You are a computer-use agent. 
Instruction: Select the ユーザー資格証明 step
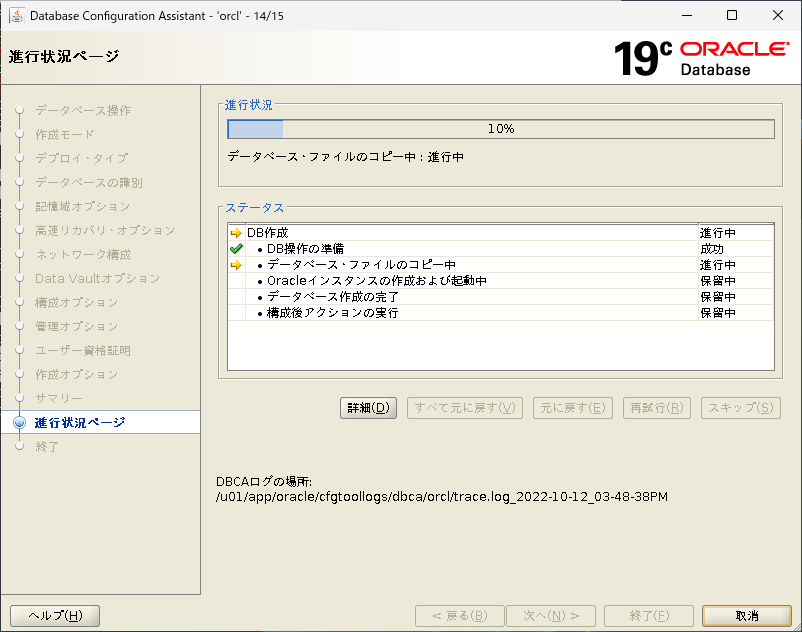tap(83, 350)
